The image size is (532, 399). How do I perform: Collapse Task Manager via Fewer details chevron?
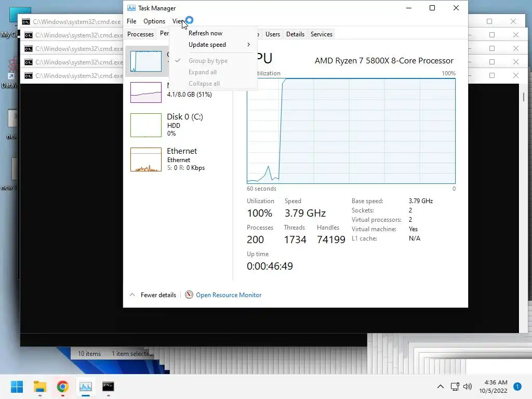132,295
